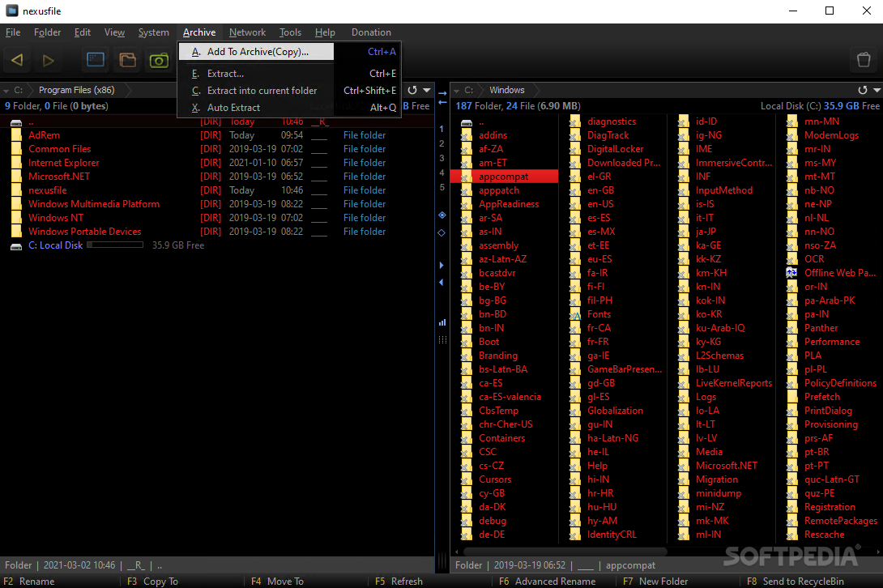The image size is (883, 588).
Task: Click F7 New Folder button
Action: click(x=655, y=582)
